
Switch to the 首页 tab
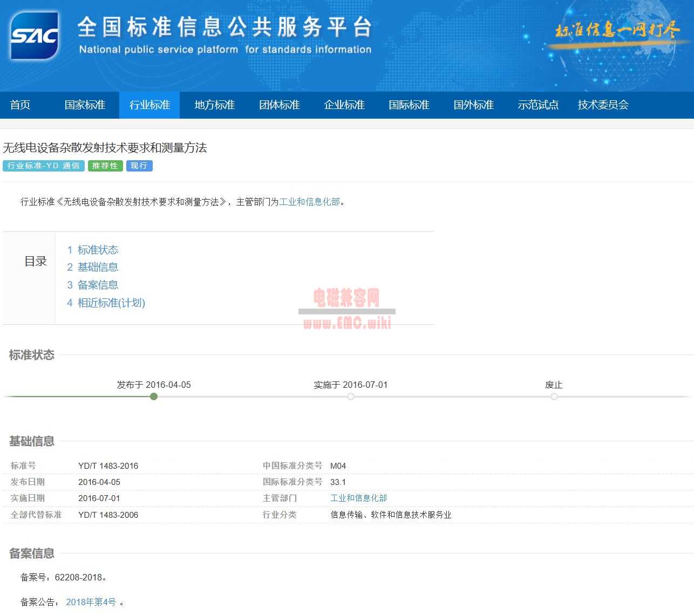pos(20,105)
